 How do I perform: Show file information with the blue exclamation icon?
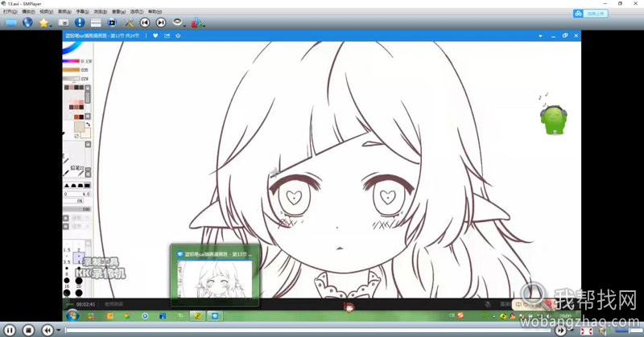(x=79, y=23)
